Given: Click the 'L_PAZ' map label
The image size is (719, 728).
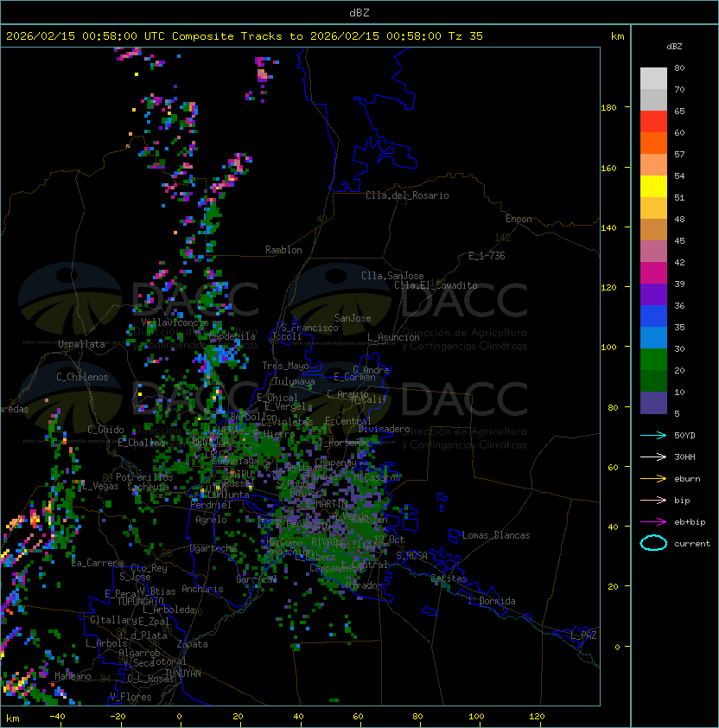Looking at the screenshot, I should [x=583, y=635].
